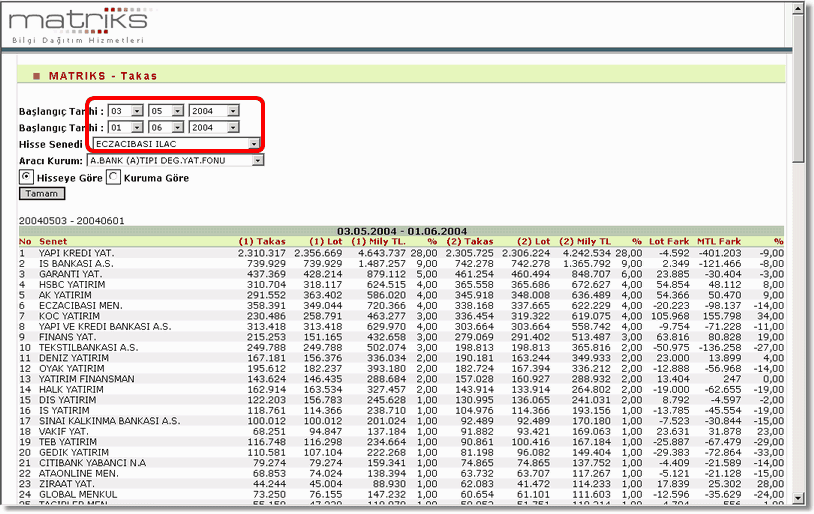
Task: Click row ZIRAAT YAT.
Action: click(401, 484)
